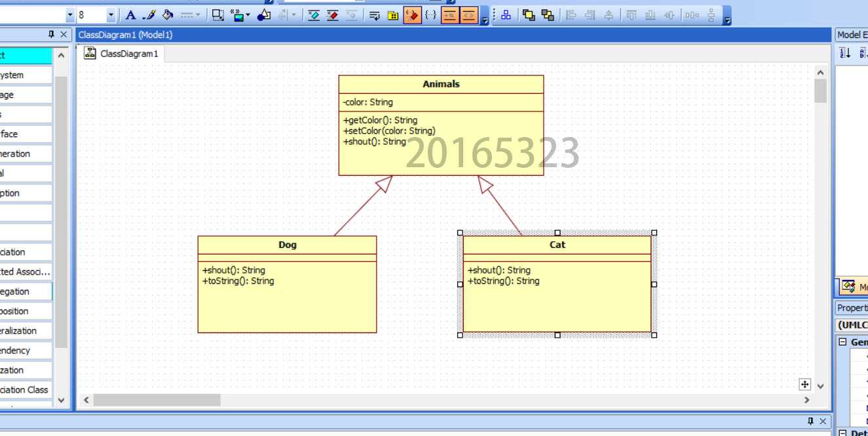Select the Interface tool in toolbox
Screen dimensions: 868x436
click(x=26, y=134)
